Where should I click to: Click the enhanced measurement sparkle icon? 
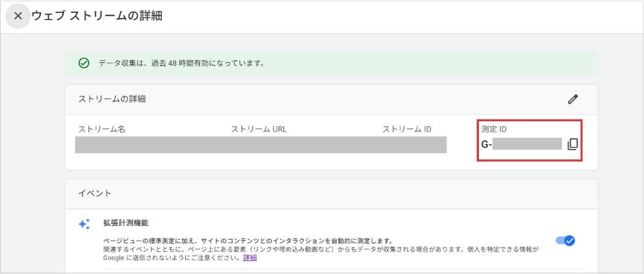tap(84, 224)
